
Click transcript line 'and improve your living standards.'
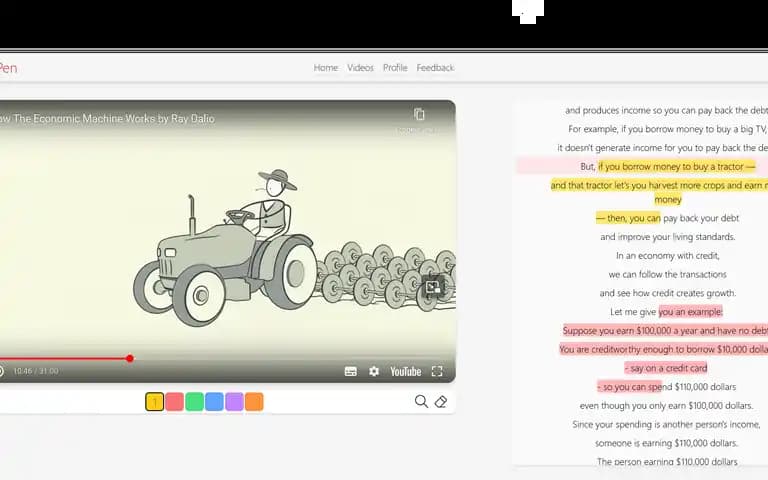(668, 237)
